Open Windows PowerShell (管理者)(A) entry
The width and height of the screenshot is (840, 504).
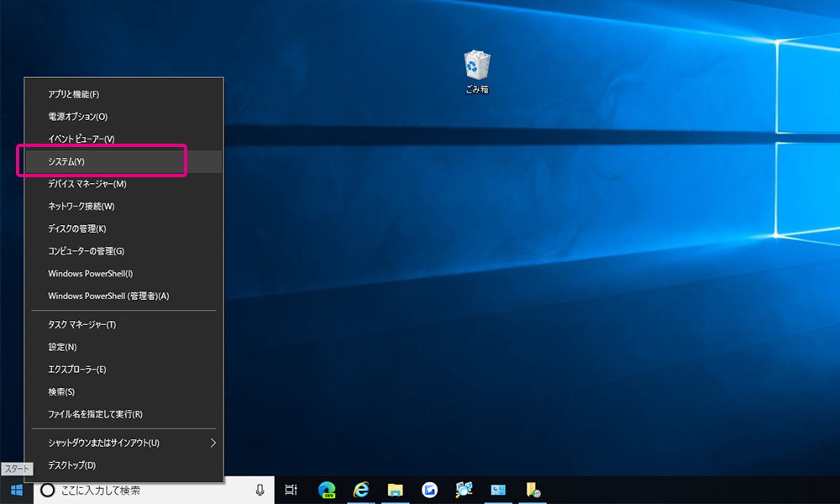(x=108, y=296)
